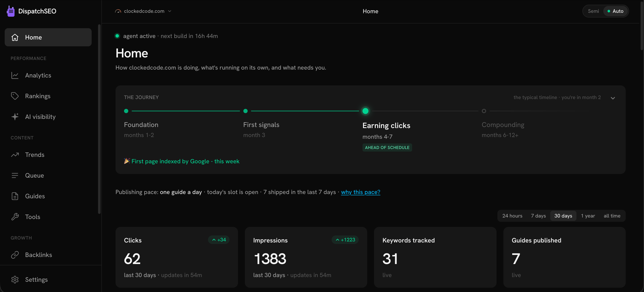Click the Queue list icon

[15, 175]
